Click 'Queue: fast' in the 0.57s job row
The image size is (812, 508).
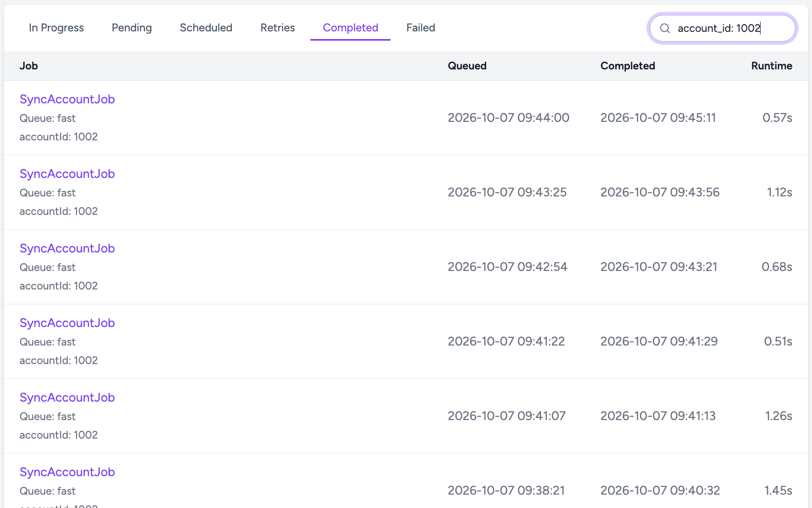tap(47, 118)
